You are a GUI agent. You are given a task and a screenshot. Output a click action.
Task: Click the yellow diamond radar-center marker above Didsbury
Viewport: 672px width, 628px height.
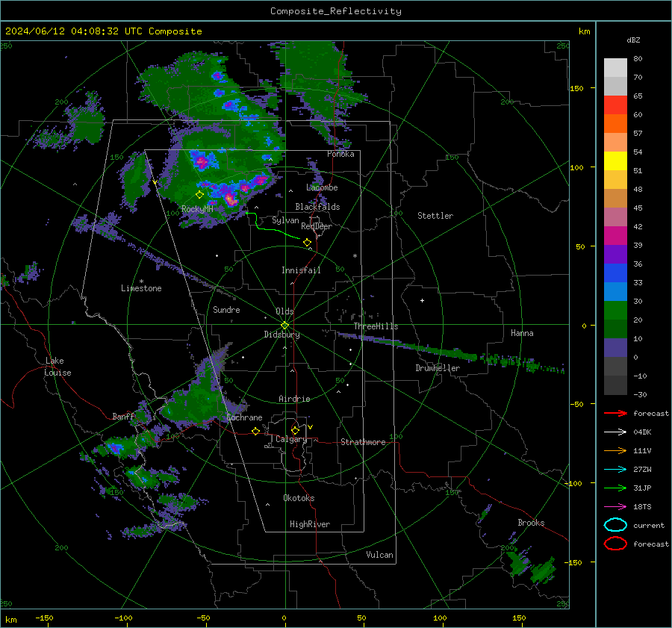[285, 326]
